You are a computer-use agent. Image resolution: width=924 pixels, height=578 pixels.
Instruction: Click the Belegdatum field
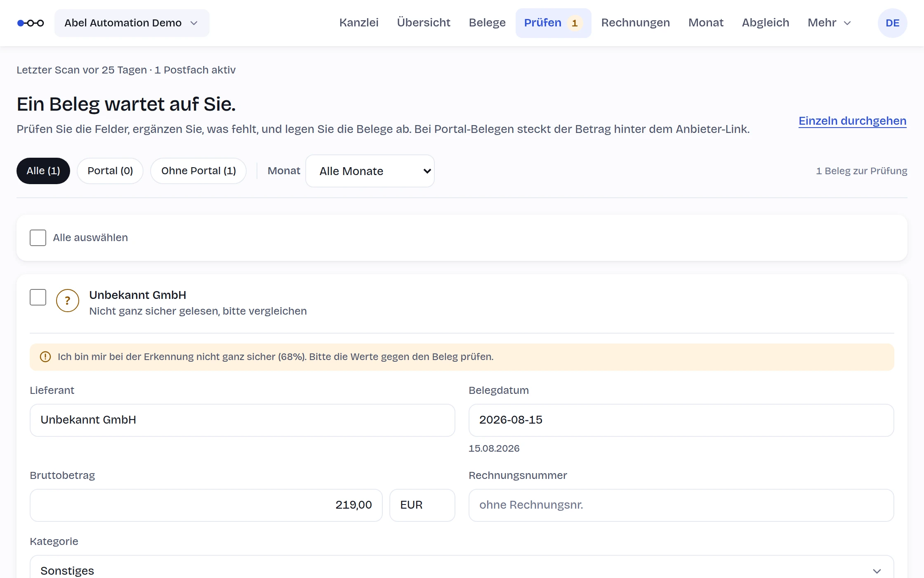[681, 420]
